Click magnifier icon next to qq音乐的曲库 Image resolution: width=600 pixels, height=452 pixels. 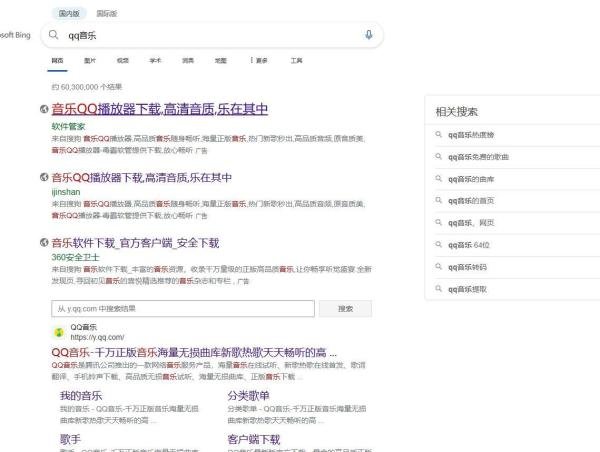(439, 178)
